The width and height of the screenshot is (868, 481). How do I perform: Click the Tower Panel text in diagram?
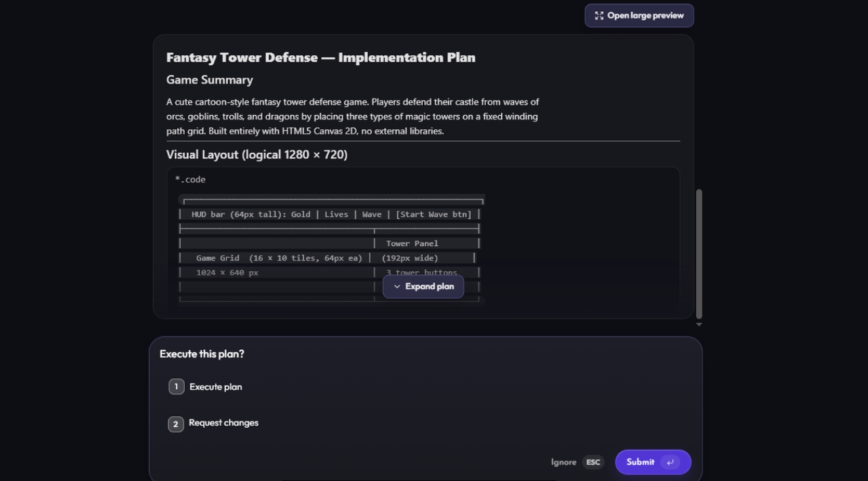[x=412, y=243]
